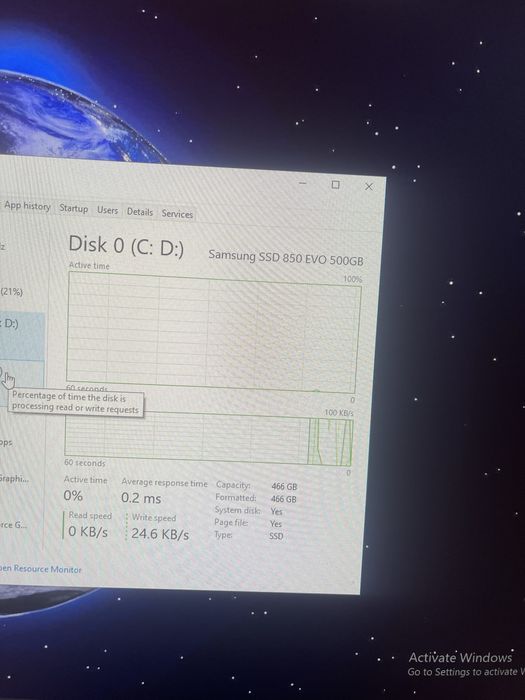Click the 24.6 KB/s write speed value
Screen dimensions: 525x700
[160, 534]
